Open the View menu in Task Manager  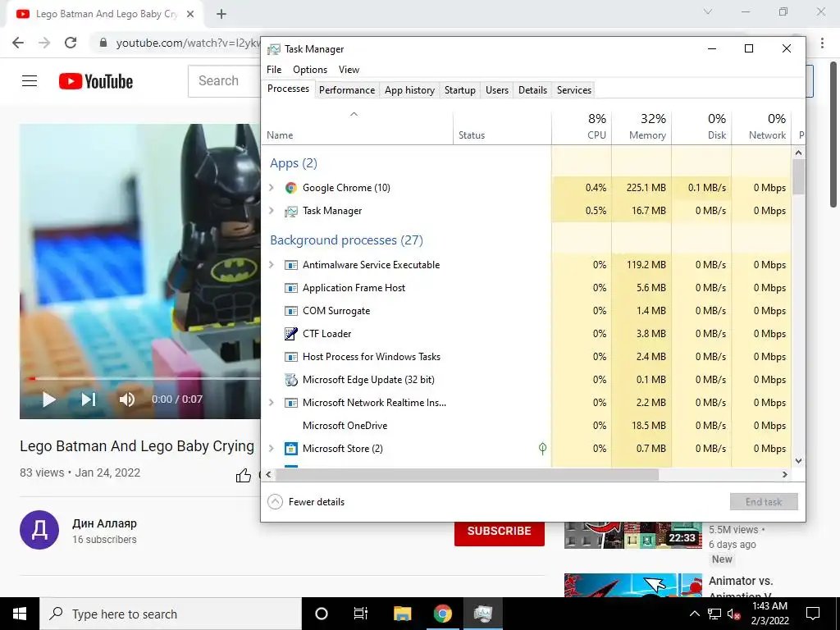click(349, 70)
